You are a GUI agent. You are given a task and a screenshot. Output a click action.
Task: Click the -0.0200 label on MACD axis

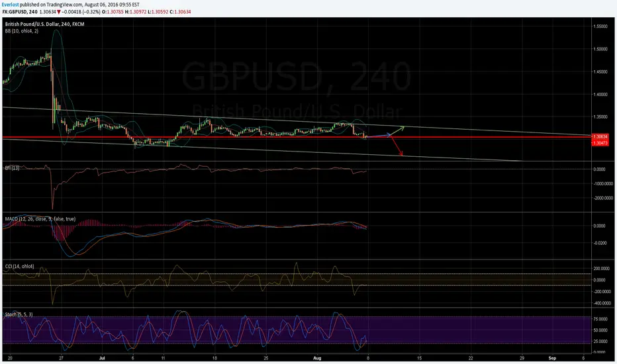point(600,243)
